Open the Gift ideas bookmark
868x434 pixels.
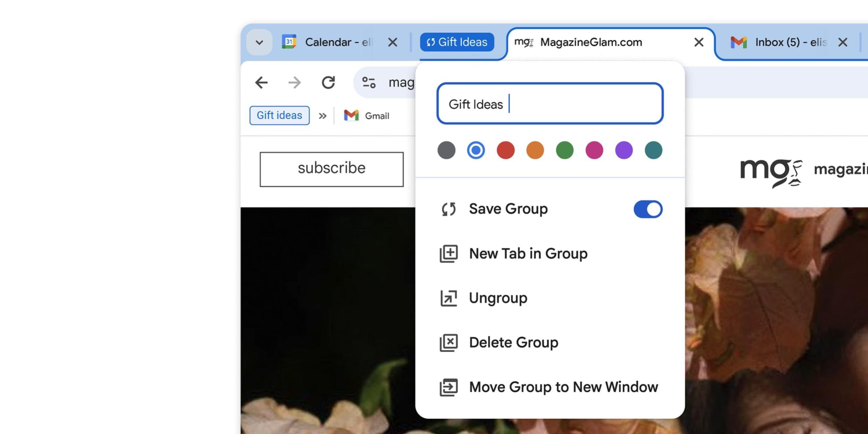click(279, 116)
